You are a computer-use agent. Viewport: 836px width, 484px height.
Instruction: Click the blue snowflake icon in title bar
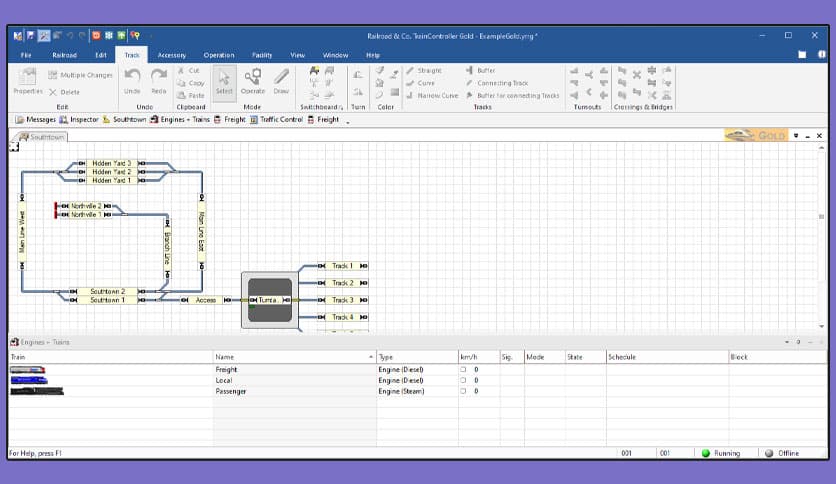[109, 36]
